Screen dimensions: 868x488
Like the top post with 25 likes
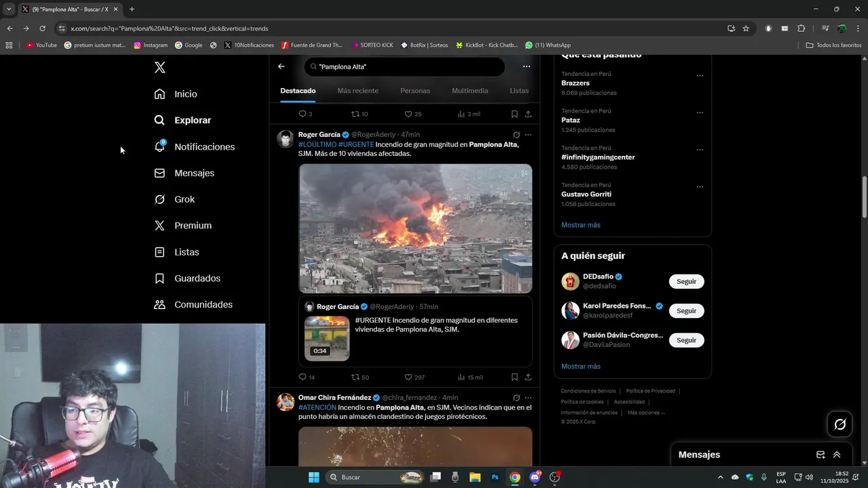point(413,114)
